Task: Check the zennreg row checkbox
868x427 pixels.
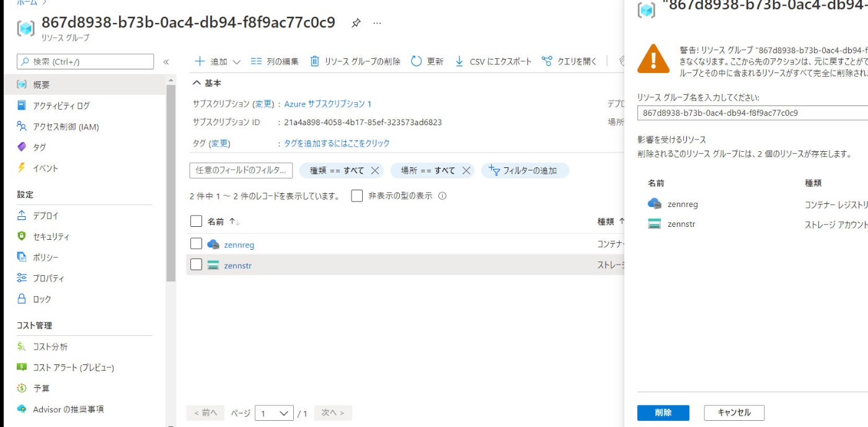Action: [197, 244]
